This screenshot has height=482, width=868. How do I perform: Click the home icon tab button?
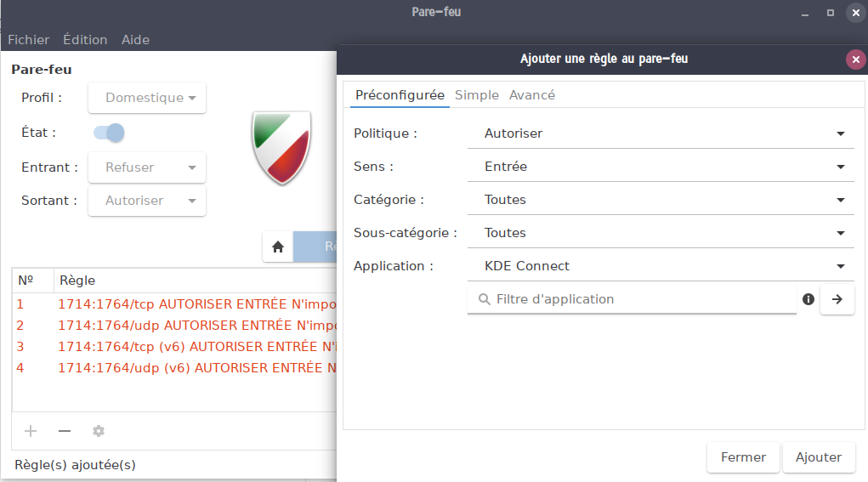click(277, 247)
